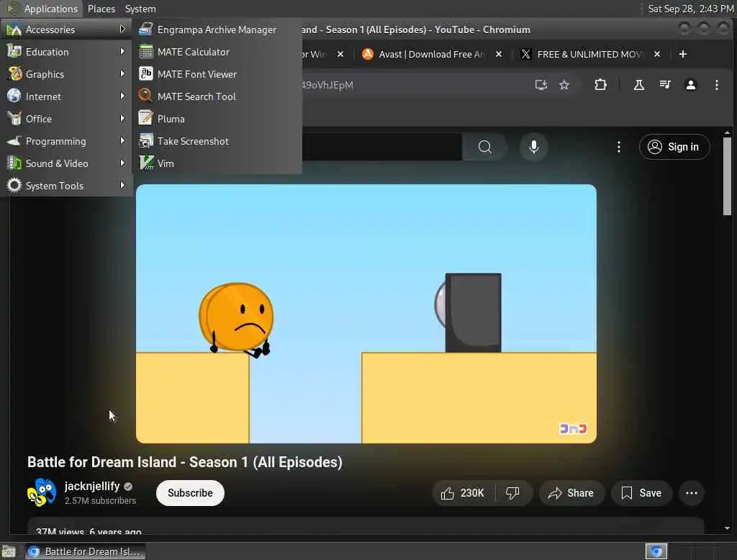Click the Sound & Video category icon
Screen dimensions: 737x560
[x=14, y=163]
